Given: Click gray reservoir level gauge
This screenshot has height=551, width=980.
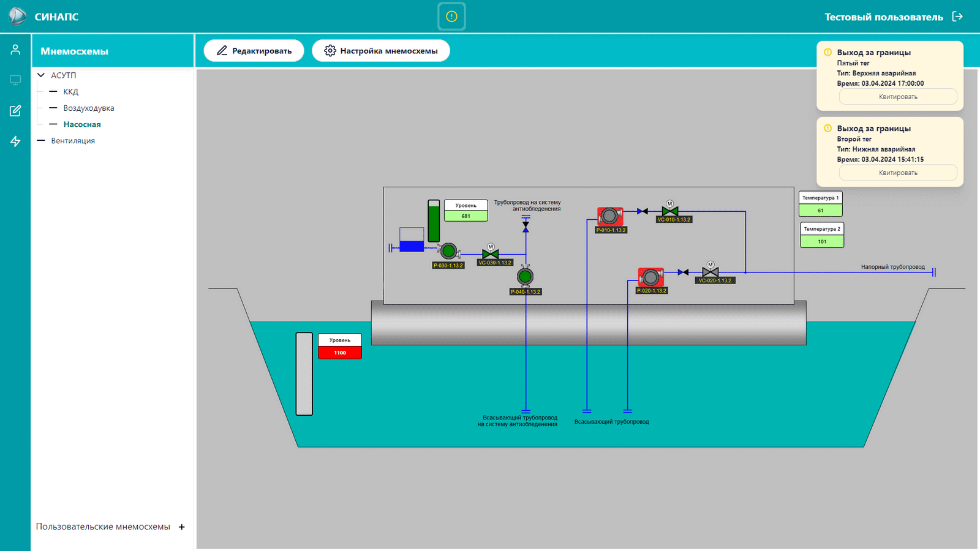Looking at the screenshot, I should click(304, 374).
